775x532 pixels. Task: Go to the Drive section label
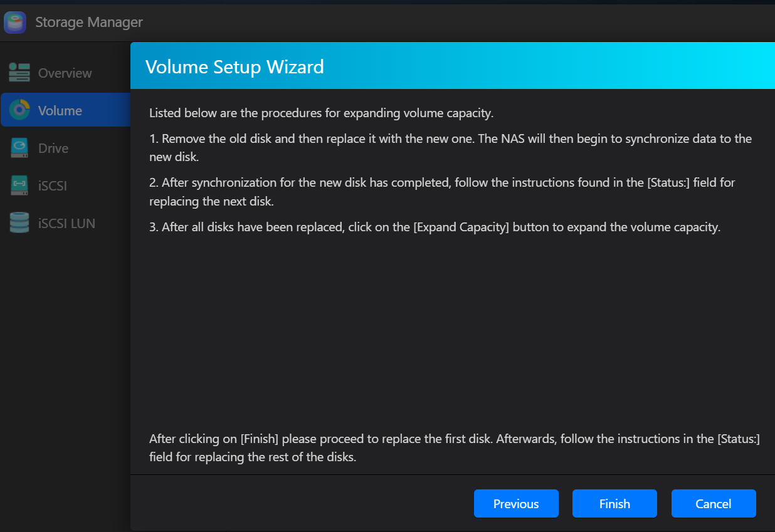pos(53,149)
